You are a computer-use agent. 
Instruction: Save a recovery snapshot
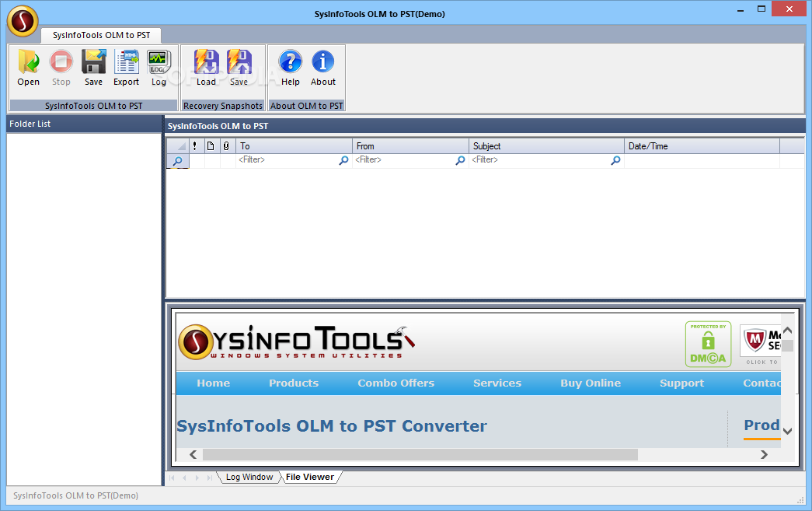tap(239, 68)
